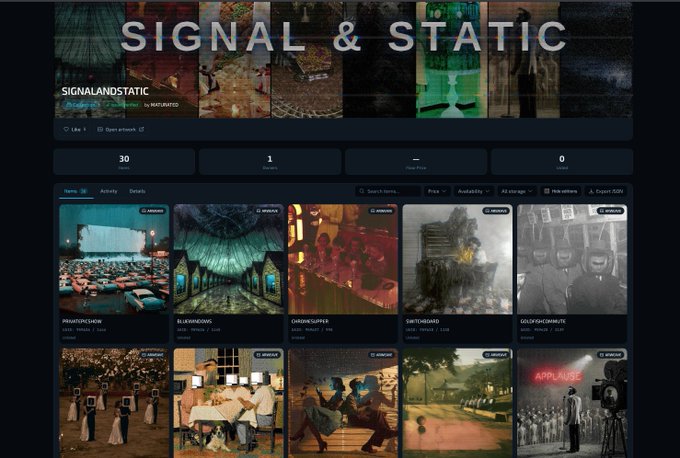680x458 pixels.
Task: Open the APPLAUSE neon sign artwork thumbnail
Action: pyautogui.click(x=572, y=403)
